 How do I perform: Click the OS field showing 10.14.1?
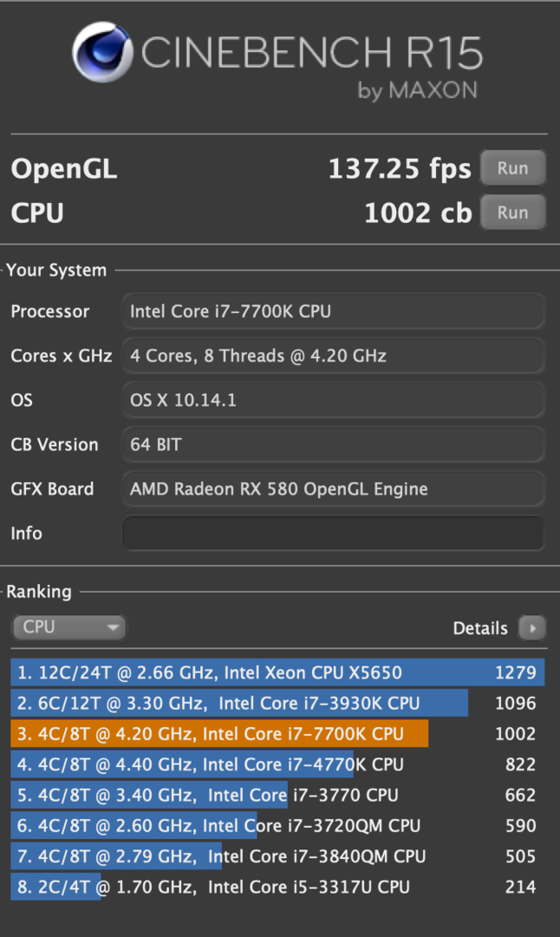pos(333,400)
